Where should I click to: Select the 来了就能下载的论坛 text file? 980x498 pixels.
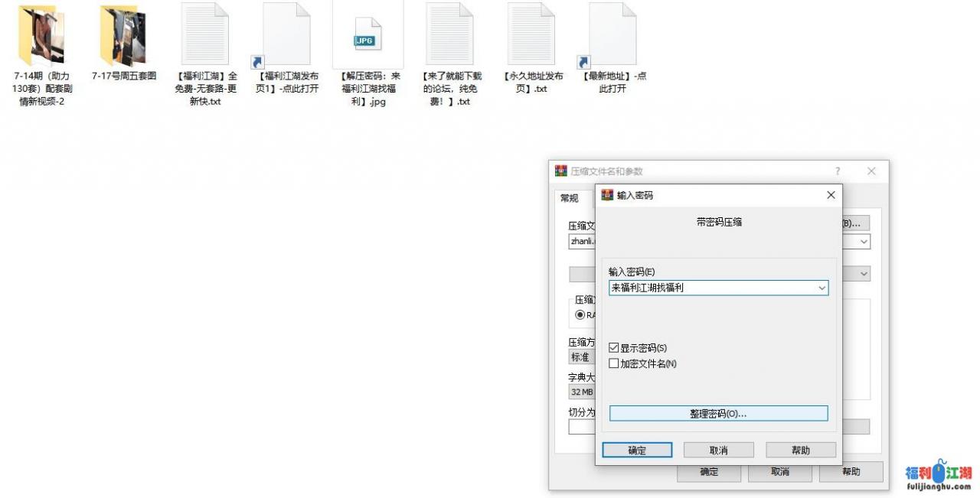coord(449,35)
